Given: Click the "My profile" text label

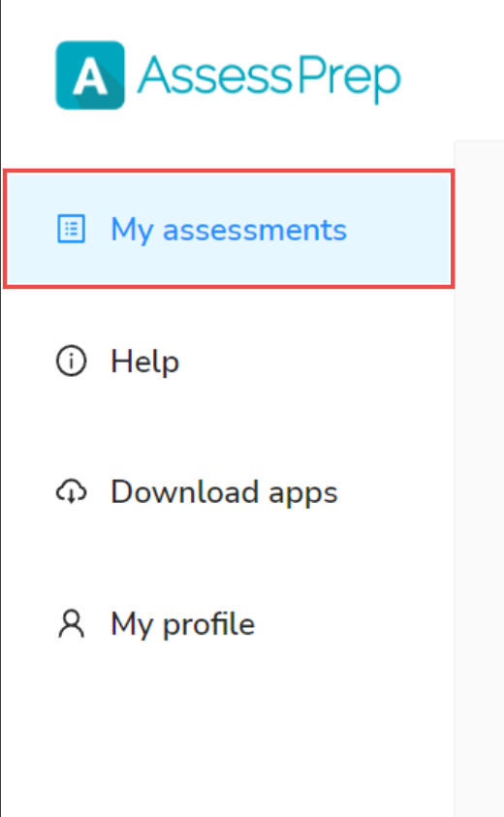Looking at the screenshot, I should click(x=183, y=624).
